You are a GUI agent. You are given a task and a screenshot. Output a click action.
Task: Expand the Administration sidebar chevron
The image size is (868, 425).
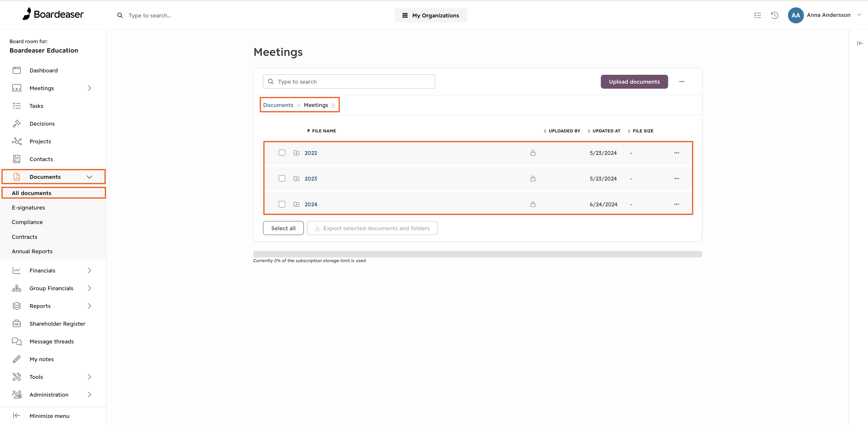pos(89,395)
